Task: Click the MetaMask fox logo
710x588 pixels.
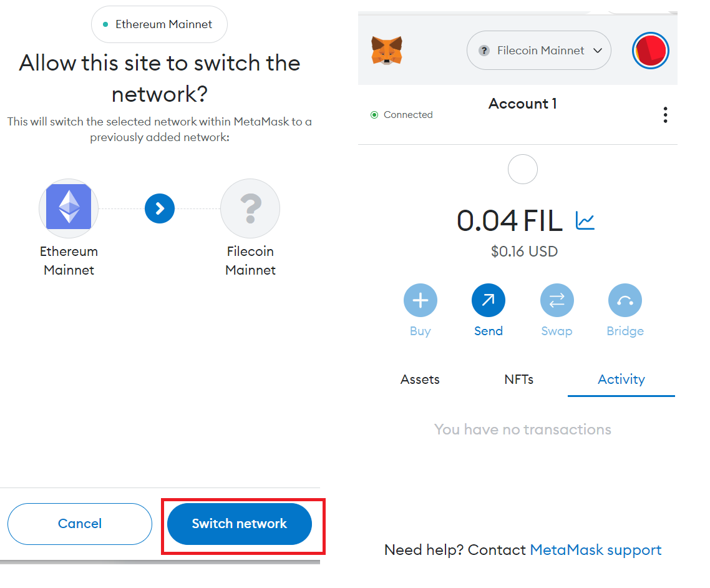Action: coord(387,51)
